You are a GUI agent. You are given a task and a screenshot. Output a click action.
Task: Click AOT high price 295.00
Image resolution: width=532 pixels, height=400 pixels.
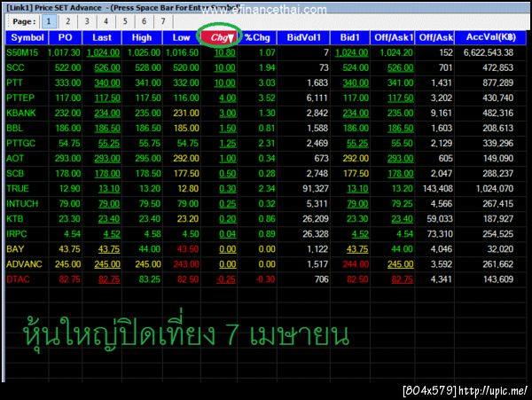tap(148, 159)
